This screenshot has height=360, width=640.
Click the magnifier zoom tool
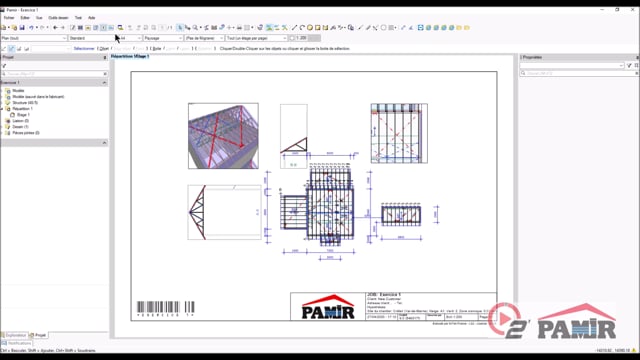pyautogui.click(x=195, y=28)
